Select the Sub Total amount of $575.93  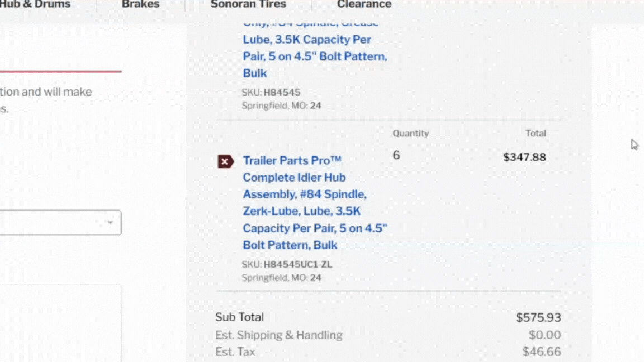pyautogui.click(x=538, y=317)
